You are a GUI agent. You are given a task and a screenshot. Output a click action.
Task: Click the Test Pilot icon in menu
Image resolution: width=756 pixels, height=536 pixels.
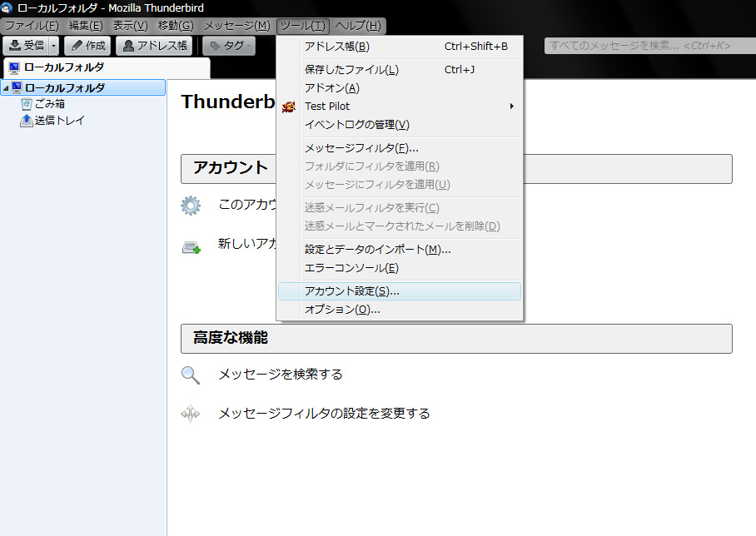coord(288,107)
